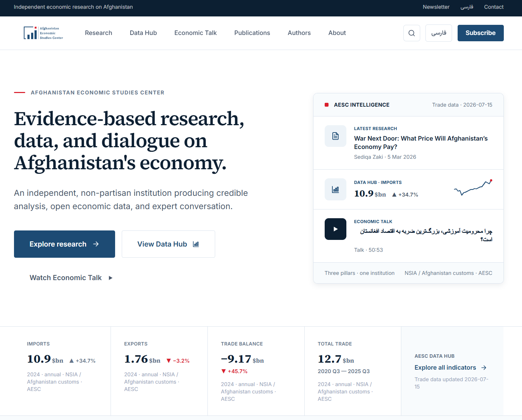Click the top bar فارسی link
522x420 pixels.
pyautogui.click(x=467, y=7)
